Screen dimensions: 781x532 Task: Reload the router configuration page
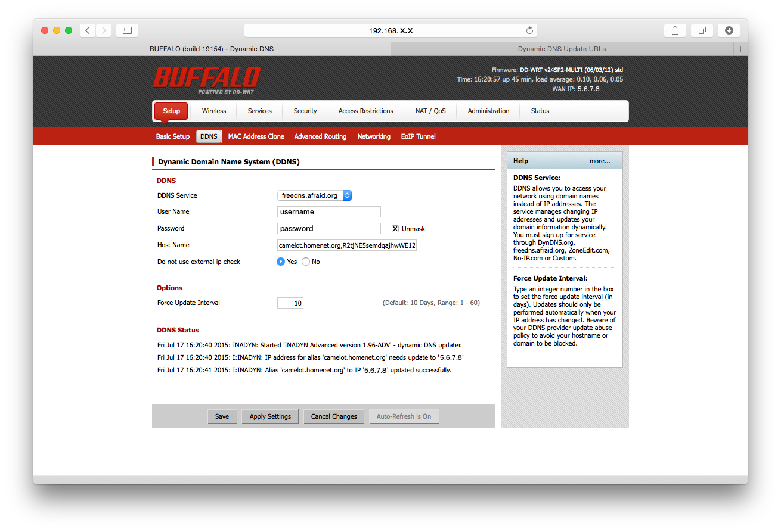click(529, 30)
